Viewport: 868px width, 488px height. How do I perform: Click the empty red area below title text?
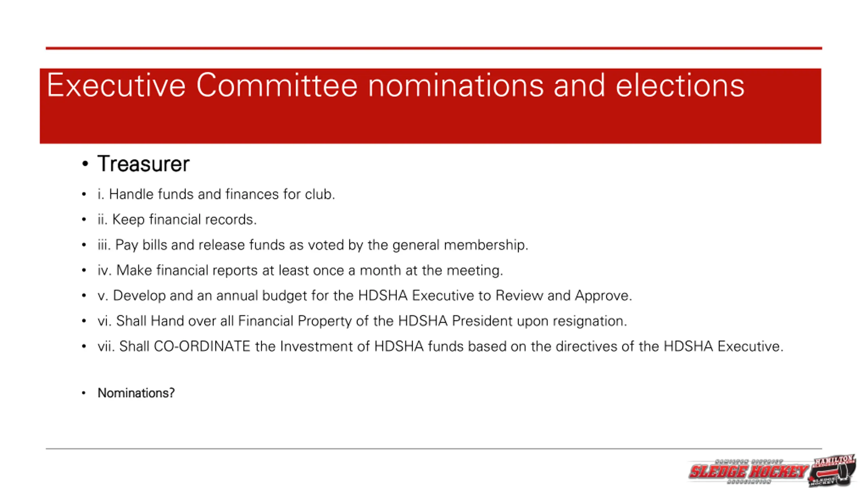click(431, 123)
